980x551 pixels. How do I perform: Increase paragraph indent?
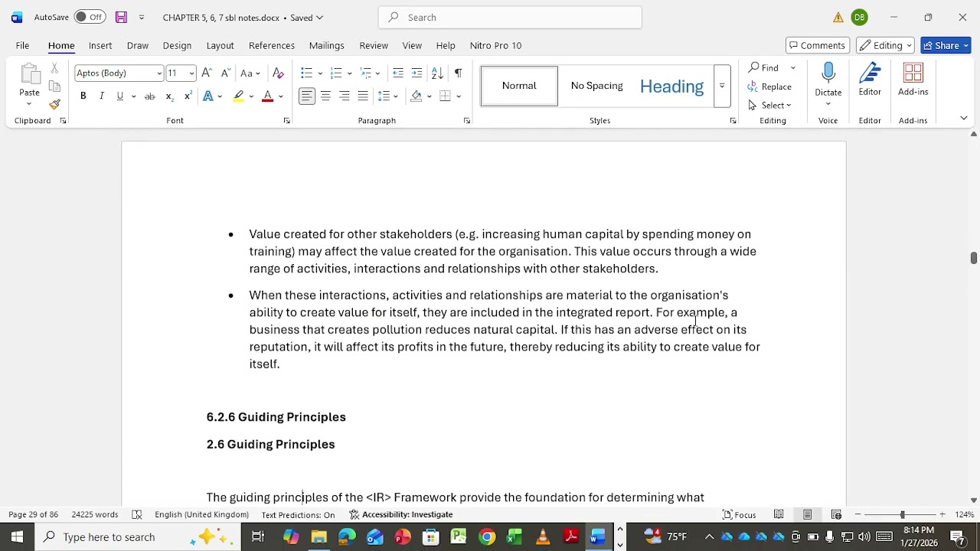[416, 73]
